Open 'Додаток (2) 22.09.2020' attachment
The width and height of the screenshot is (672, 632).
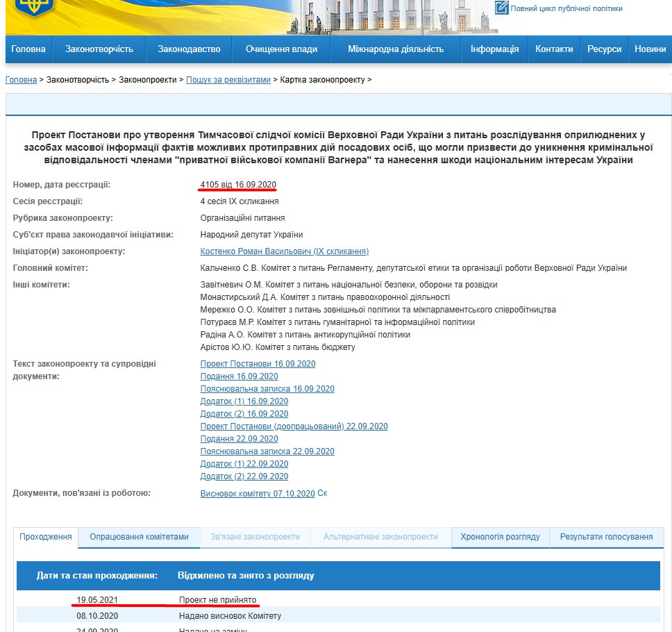(244, 476)
